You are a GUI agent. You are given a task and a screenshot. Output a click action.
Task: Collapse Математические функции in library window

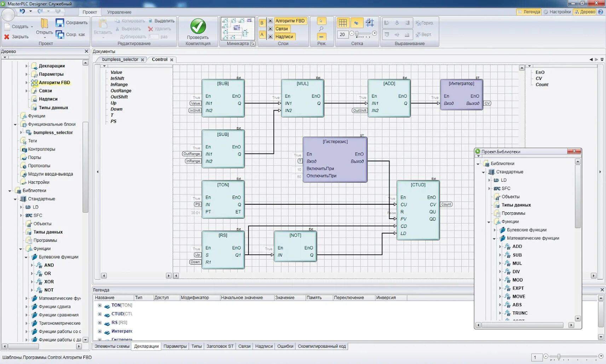pos(495,239)
